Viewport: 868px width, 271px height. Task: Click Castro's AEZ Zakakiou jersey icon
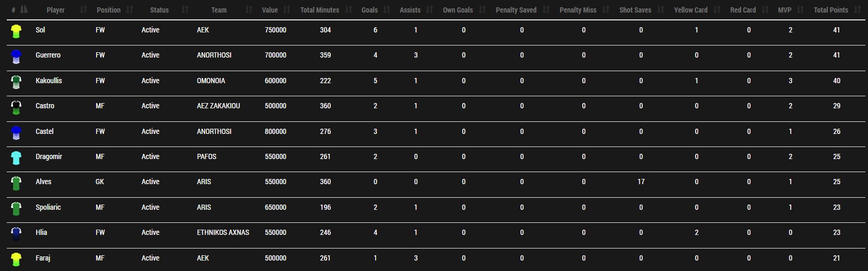tap(16, 107)
